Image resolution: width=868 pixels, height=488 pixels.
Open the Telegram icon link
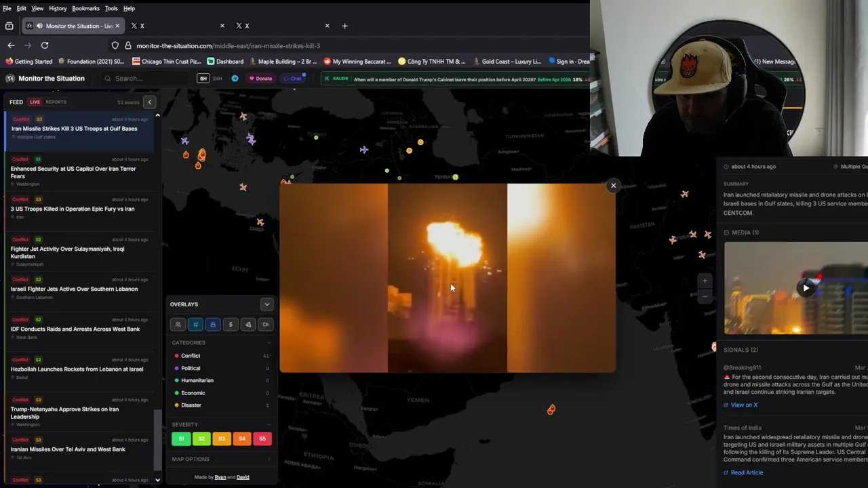[x=235, y=78]
